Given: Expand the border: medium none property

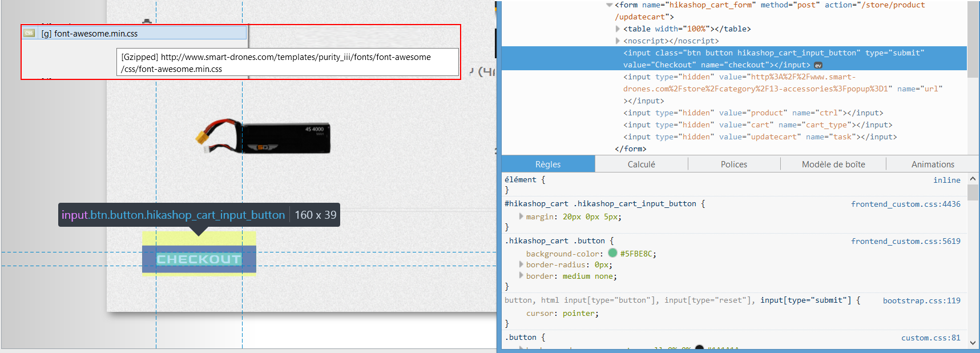Looking at the screenshot, I should coord(521,276).
